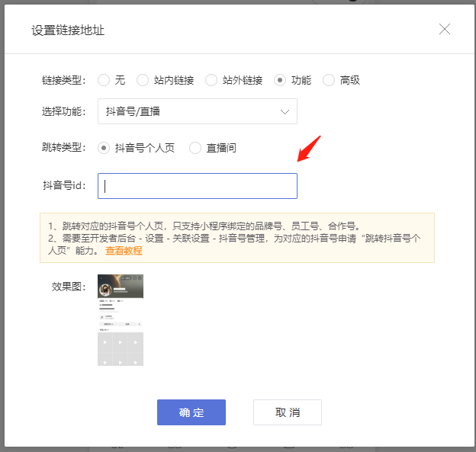The image size is (476, 452).
Task: Select the 功能 link type
Action: (x=280, y=80)
